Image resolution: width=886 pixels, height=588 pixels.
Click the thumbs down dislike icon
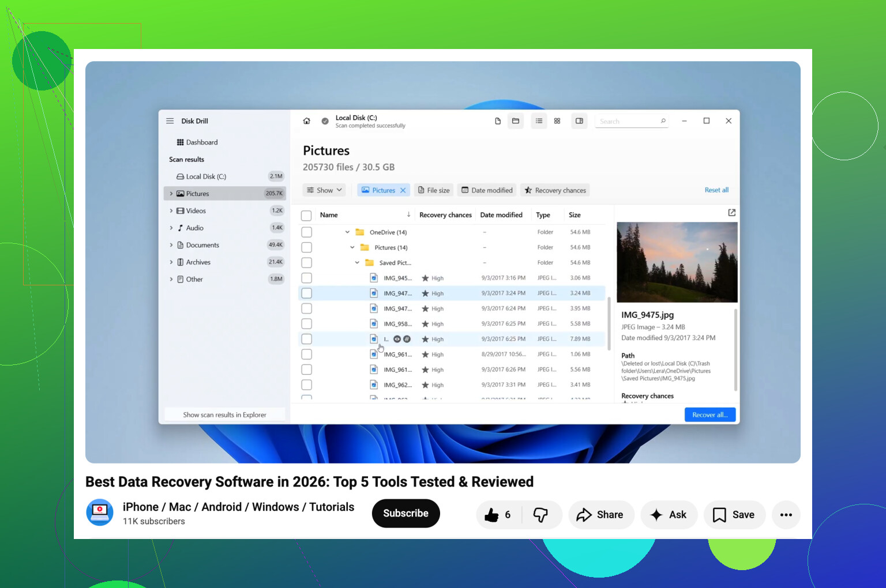coord(540,515)
